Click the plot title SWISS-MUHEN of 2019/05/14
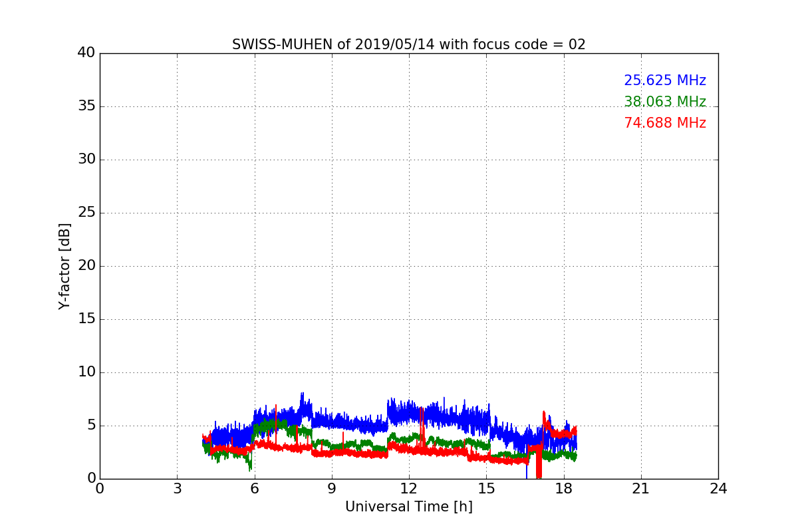 (409, 45)
